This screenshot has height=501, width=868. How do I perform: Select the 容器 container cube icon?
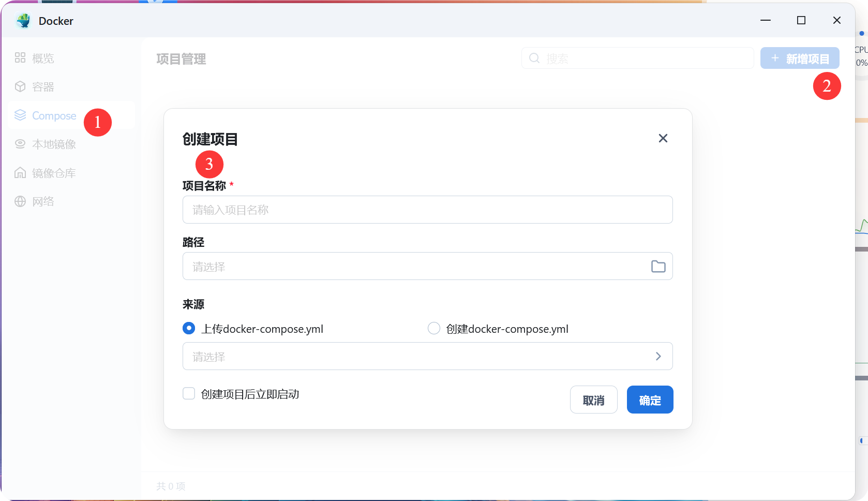[x=20, y=86]
